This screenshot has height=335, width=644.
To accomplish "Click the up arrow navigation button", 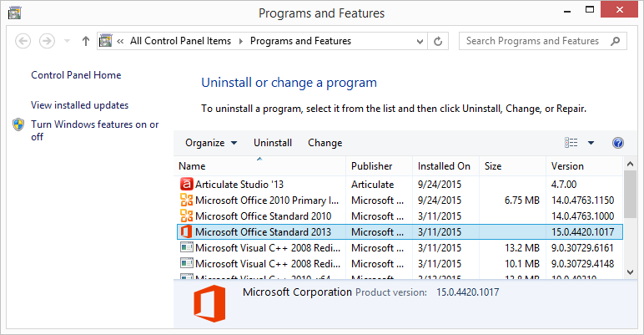I will pos(85,41).
